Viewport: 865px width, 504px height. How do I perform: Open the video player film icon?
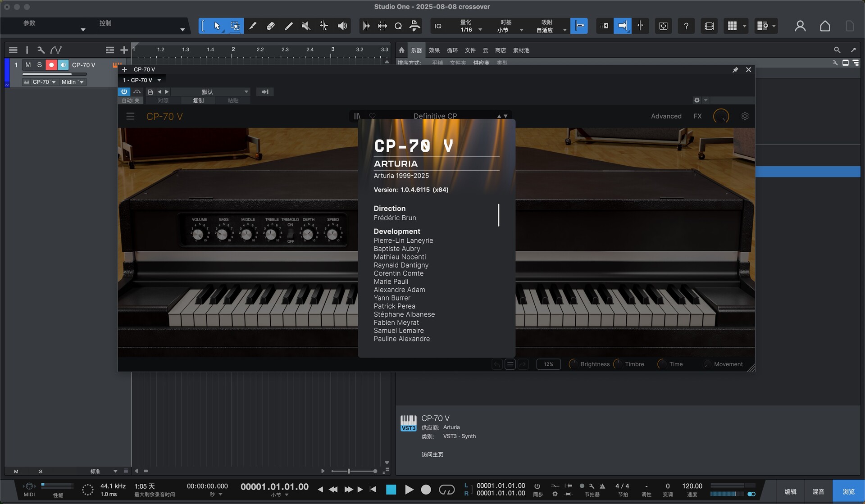coord(709,26)
